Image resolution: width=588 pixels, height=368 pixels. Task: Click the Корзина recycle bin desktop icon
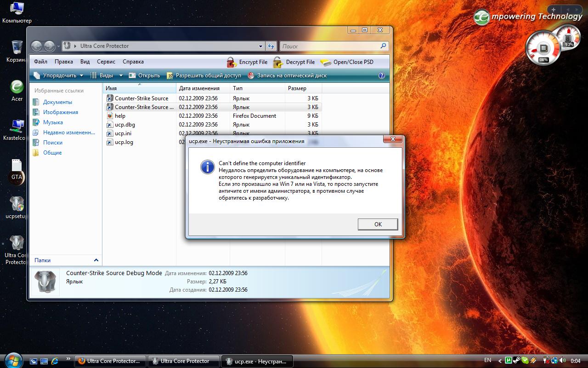[17, 52]
